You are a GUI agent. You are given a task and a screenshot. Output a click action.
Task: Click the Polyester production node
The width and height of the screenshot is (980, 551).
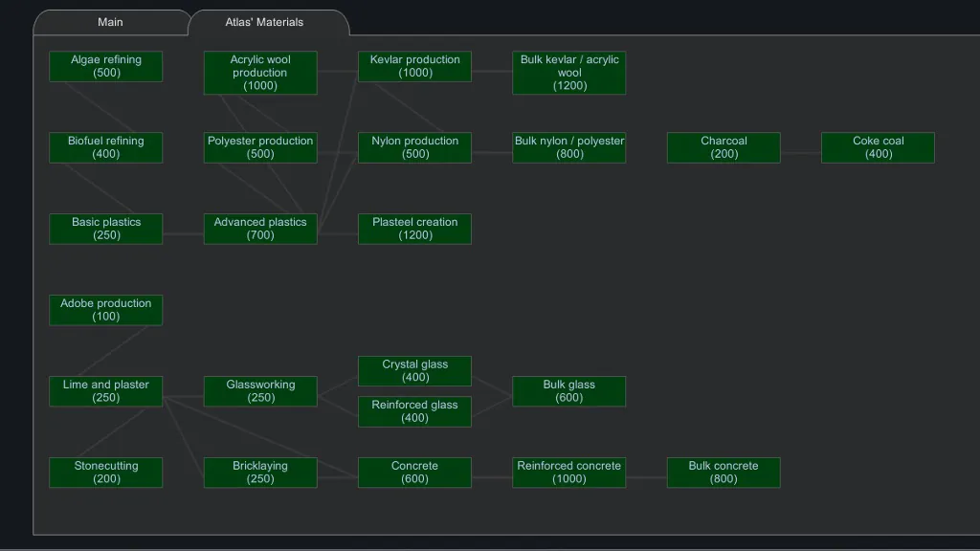click(260, 147)
